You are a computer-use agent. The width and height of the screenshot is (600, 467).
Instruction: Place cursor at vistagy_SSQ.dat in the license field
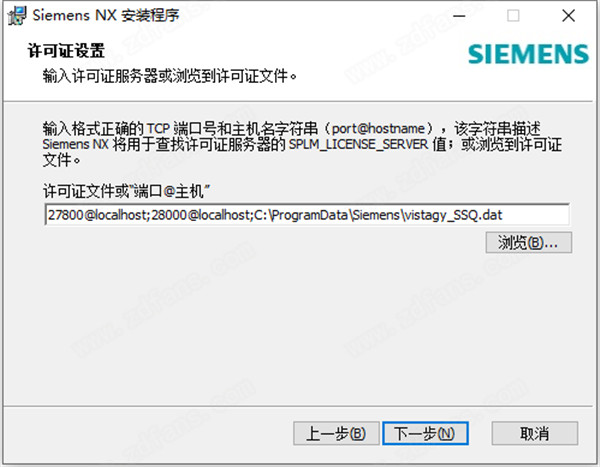tap(453, 215)
